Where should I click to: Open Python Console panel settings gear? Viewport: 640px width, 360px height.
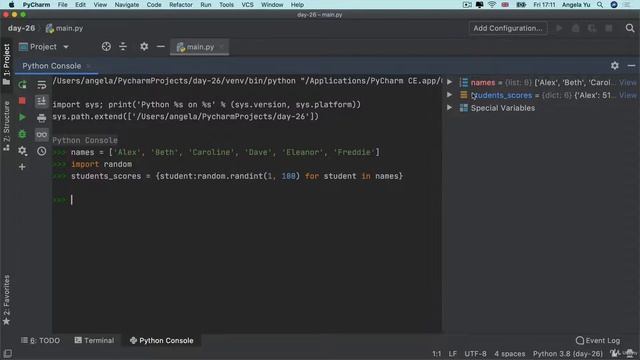pos(615,66)
